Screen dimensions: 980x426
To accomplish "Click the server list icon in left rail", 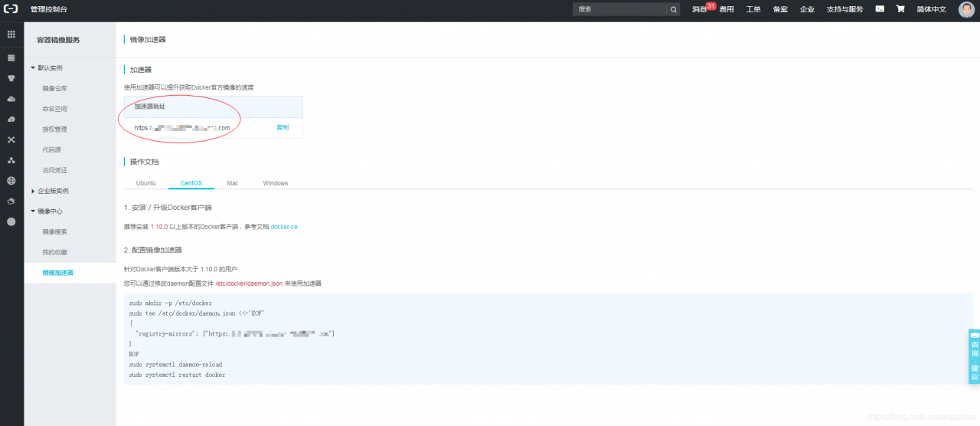I will tap(11, 57).
